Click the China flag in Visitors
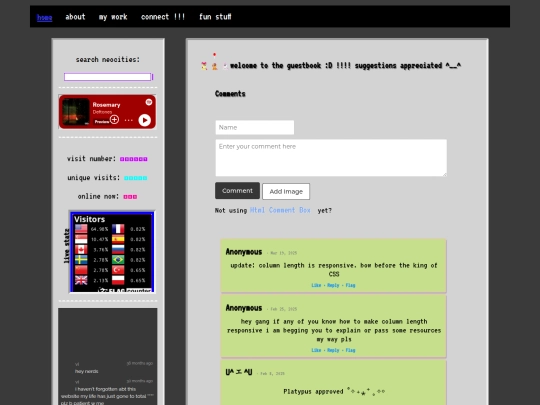 click(x=81, y=270)
